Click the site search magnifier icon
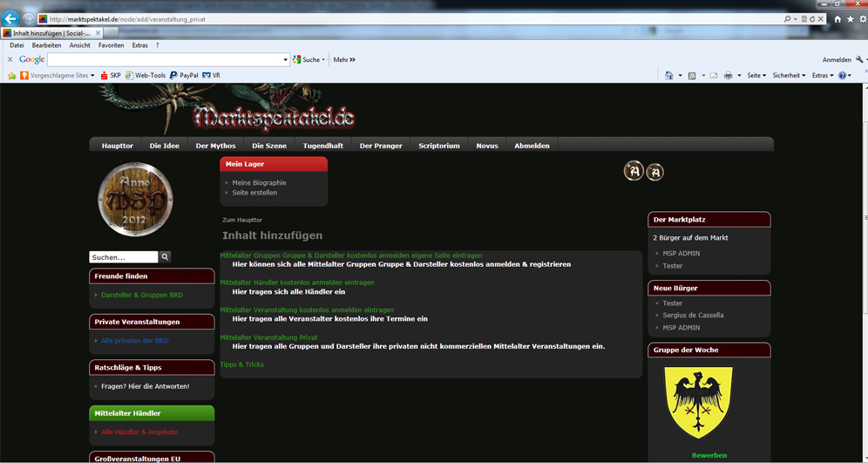Image resolution: width=868 pixels, height=463 pixels. 165,257
